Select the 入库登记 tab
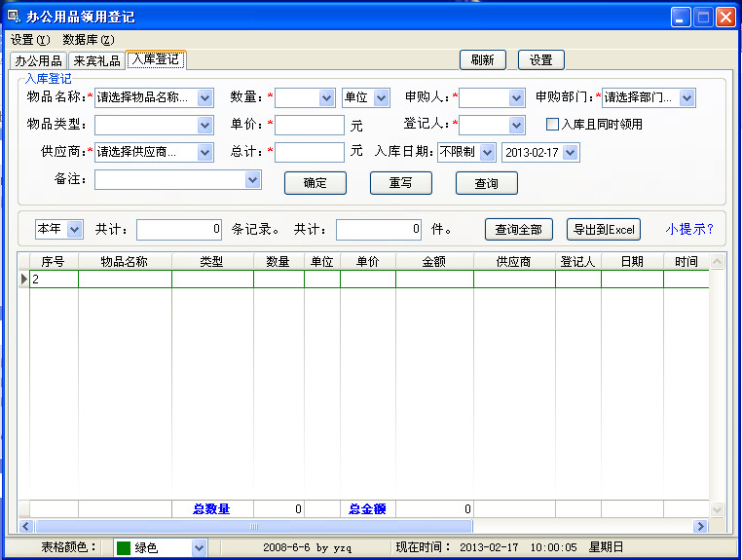Image resolution: width=742 pixels, height=560 pixels. coord(156,59)
